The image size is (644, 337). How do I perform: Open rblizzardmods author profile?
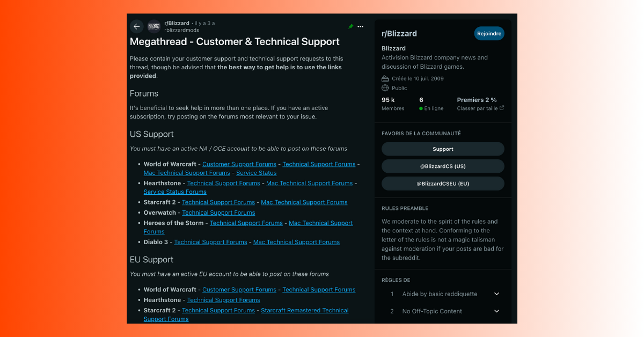point(181,30)
